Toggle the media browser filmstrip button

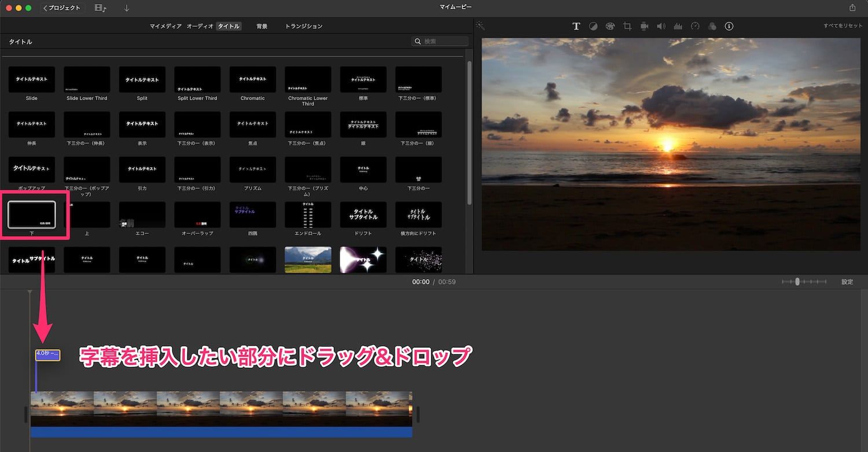tap(100, 8)
